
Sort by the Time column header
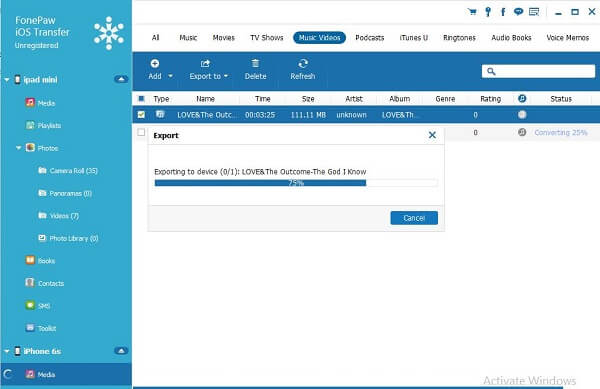pyautogui.click(x=262, y=99)
